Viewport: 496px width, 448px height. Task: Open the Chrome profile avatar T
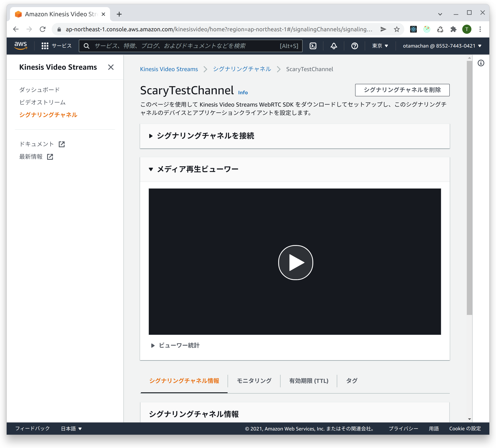(466, 29)
